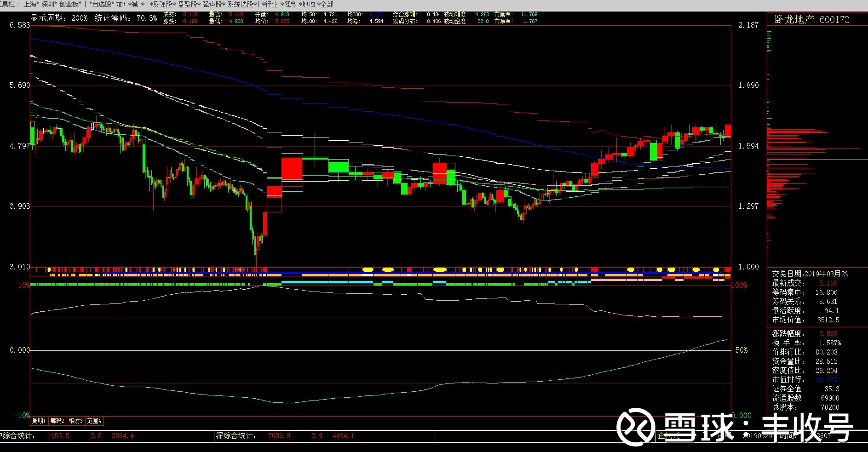This screenshot has width=868, height=452.
Task: Click the 密度值比 29.204 row
Action: tap(805, 370)
